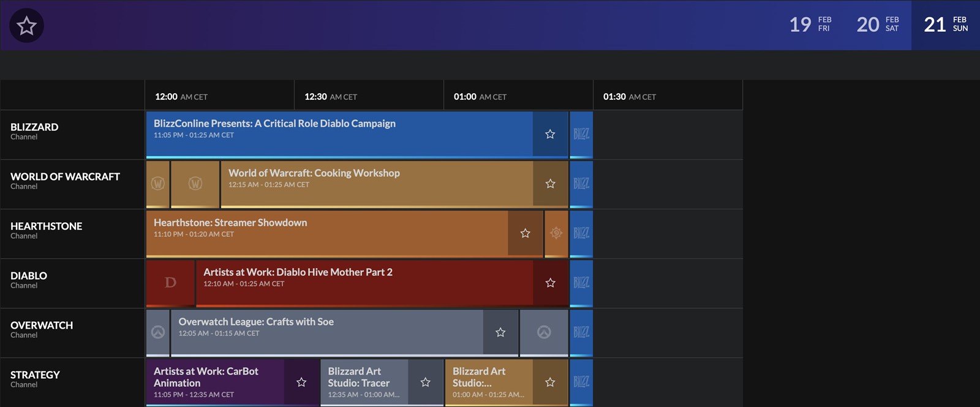This screenshot has height=407, width=980.
Task: Favorite the 01:00 AM Blizzard Art Studio event
Action: pyautogui.click(x=550, y=382)
